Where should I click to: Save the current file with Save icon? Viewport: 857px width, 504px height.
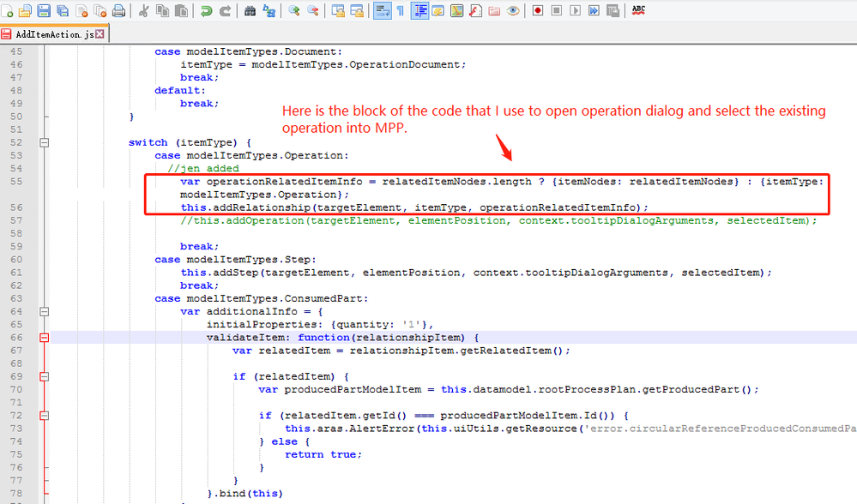(x=43, y=11)
